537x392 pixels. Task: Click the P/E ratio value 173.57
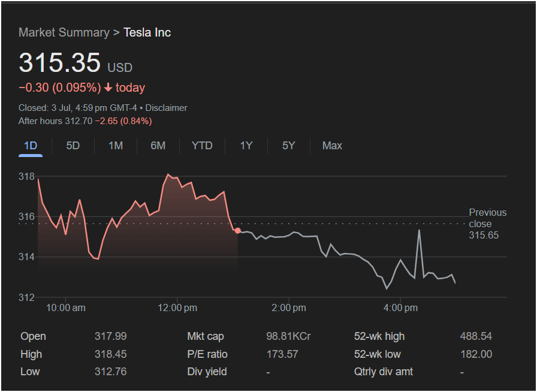point(282,354)
